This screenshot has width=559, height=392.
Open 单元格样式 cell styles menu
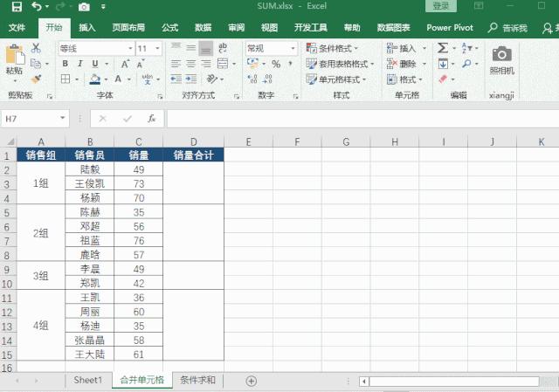click(335, 79)
